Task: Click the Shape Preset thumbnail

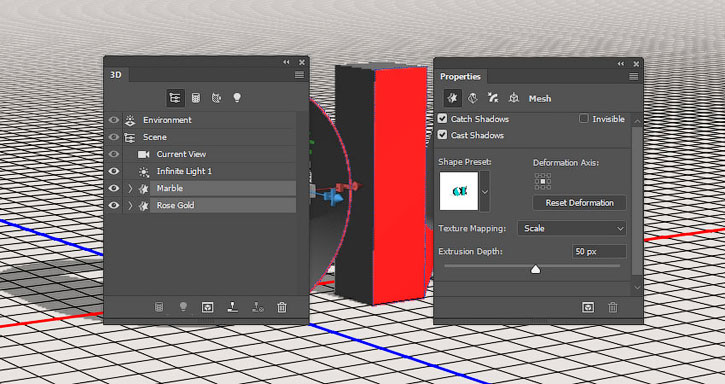Action: click(459, 191)
